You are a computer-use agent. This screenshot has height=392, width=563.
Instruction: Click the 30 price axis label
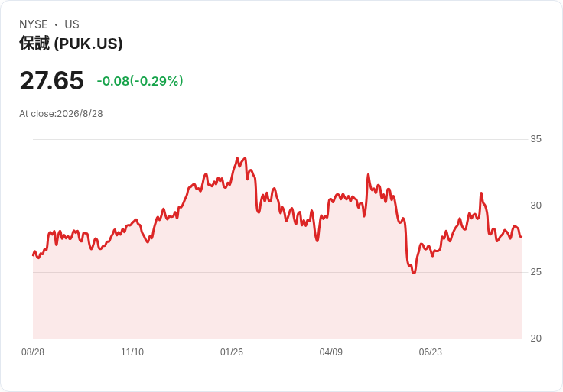tap(535, 206)
